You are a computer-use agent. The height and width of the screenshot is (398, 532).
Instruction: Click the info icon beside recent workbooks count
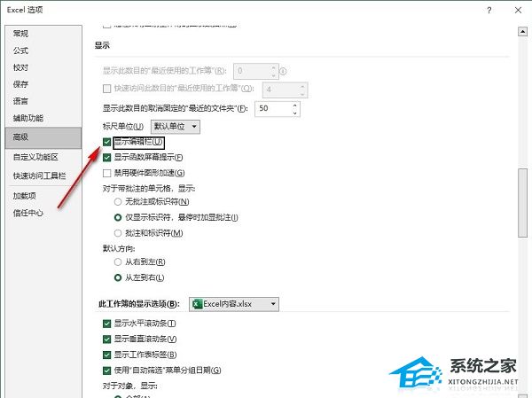pyautogui.click(x=283, y=71)
